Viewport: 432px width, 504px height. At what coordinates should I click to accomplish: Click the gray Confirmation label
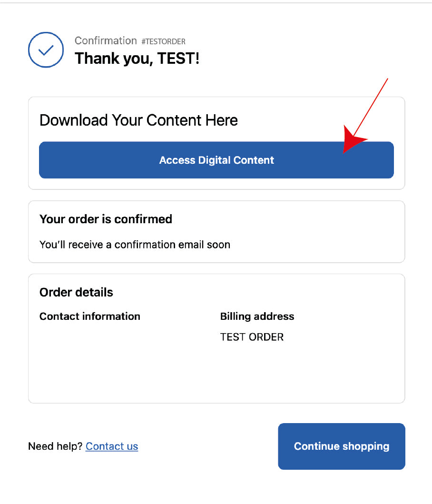tap(106, 41)
